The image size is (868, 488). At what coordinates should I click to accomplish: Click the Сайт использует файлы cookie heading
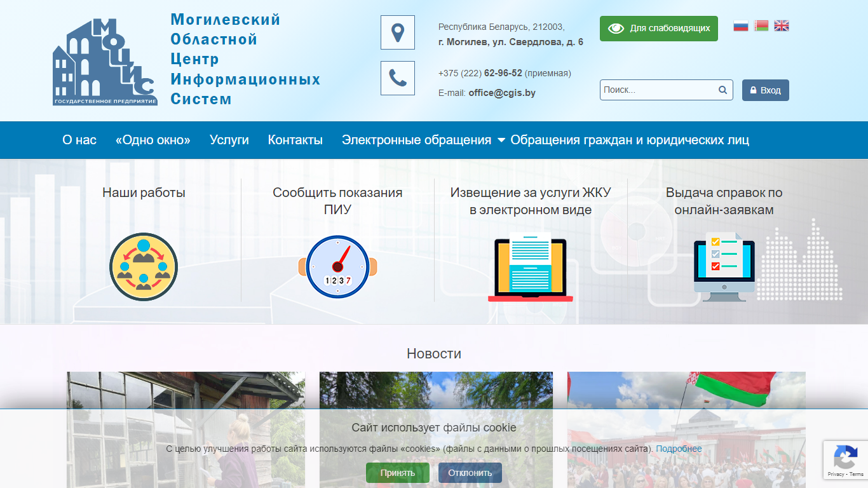434,428
